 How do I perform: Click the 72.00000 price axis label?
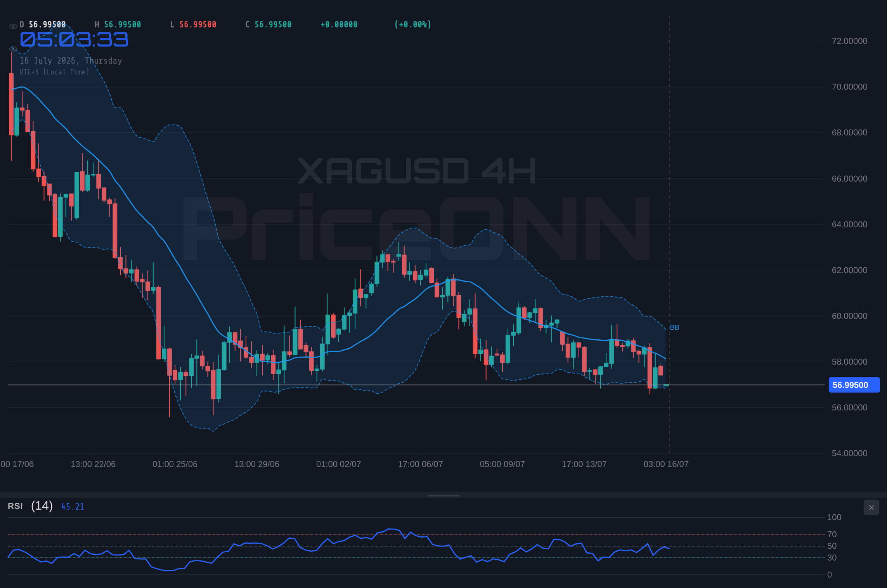pyautogui.click(x=849, y=41)
